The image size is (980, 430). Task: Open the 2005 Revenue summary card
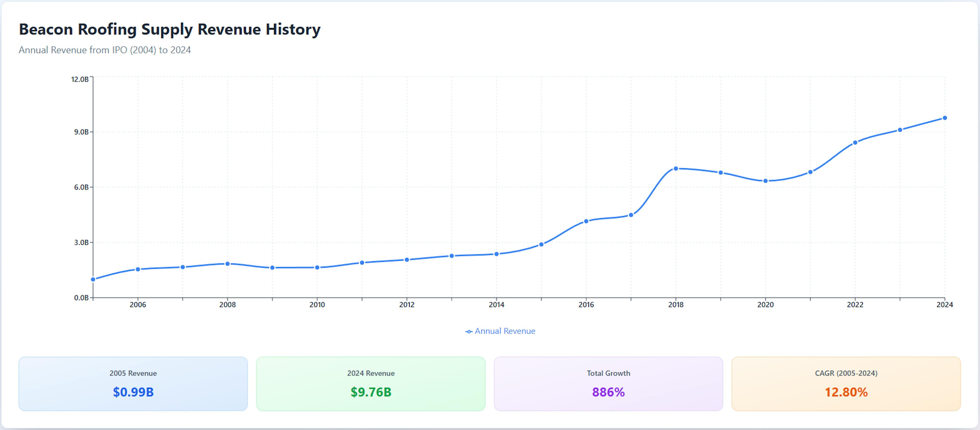[133, 383]
